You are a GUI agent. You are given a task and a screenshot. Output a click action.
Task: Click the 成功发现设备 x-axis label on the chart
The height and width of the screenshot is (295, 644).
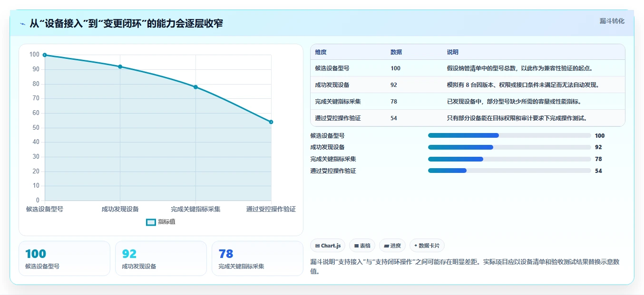pyautogui.click(x=120, y=209)
